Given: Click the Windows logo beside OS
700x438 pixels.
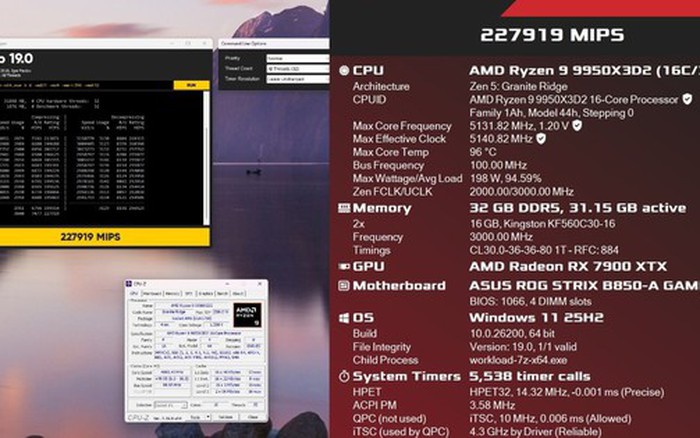Looking at the screenshot, I should 345,317.
